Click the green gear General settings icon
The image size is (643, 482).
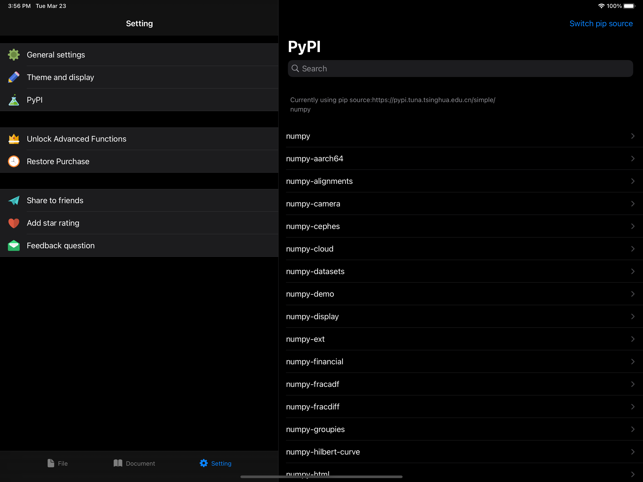[14, 55]
